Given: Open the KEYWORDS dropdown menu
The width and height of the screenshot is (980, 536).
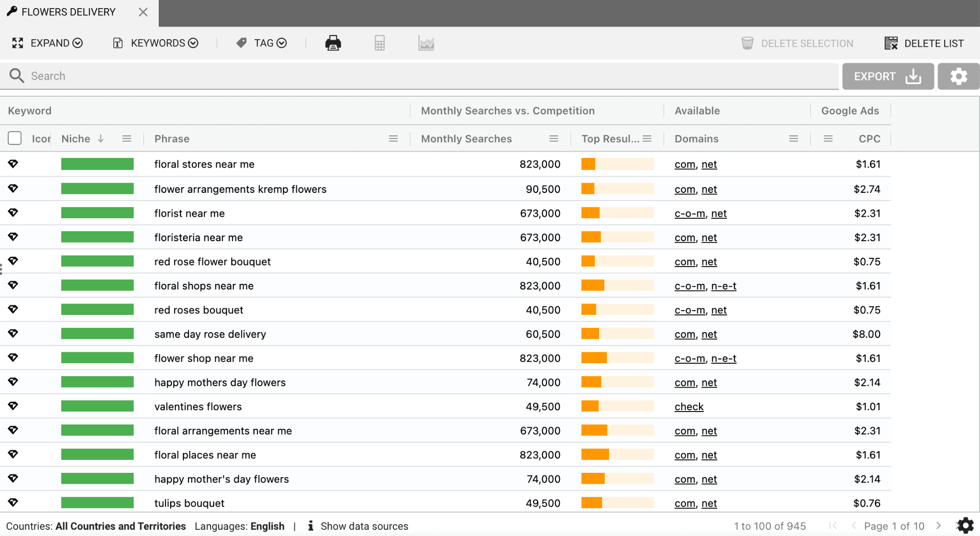Looking at the screenshot, I should pyautogui.click(x=155, y=43).
